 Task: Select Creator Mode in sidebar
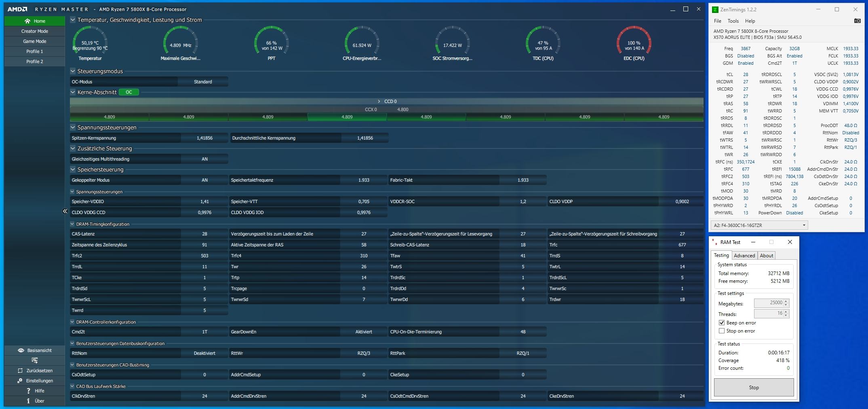tap(35, 31)
